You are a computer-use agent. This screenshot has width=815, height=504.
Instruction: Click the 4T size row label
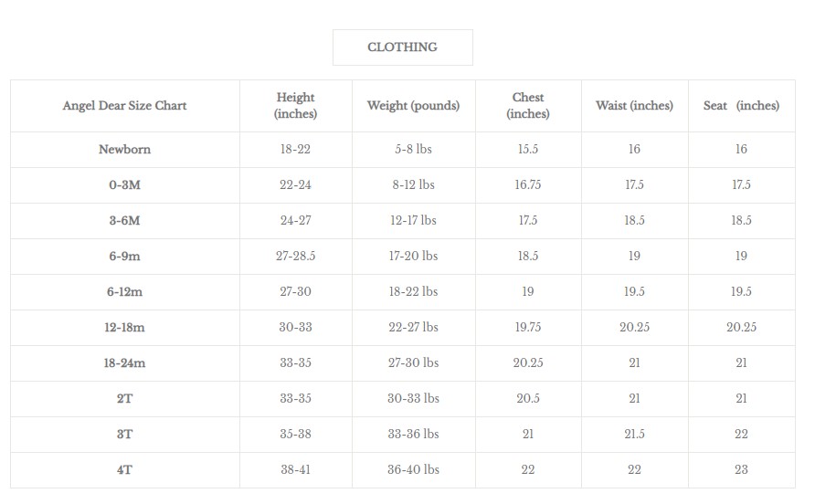(x=125, y=469)
